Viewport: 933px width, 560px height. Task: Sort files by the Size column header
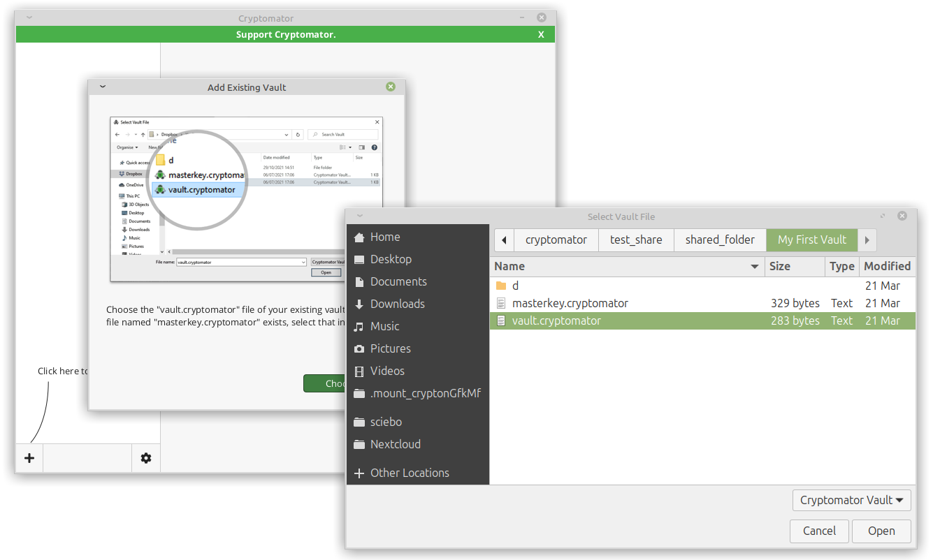pyautogui.click(x=795, y=266)
